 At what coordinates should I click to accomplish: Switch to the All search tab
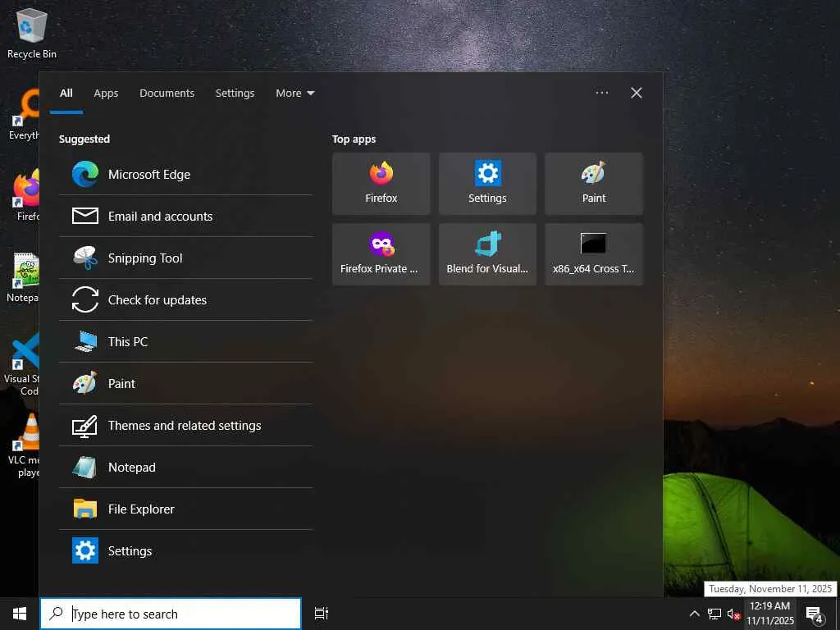pyautogui.click(x=66, y=94)
